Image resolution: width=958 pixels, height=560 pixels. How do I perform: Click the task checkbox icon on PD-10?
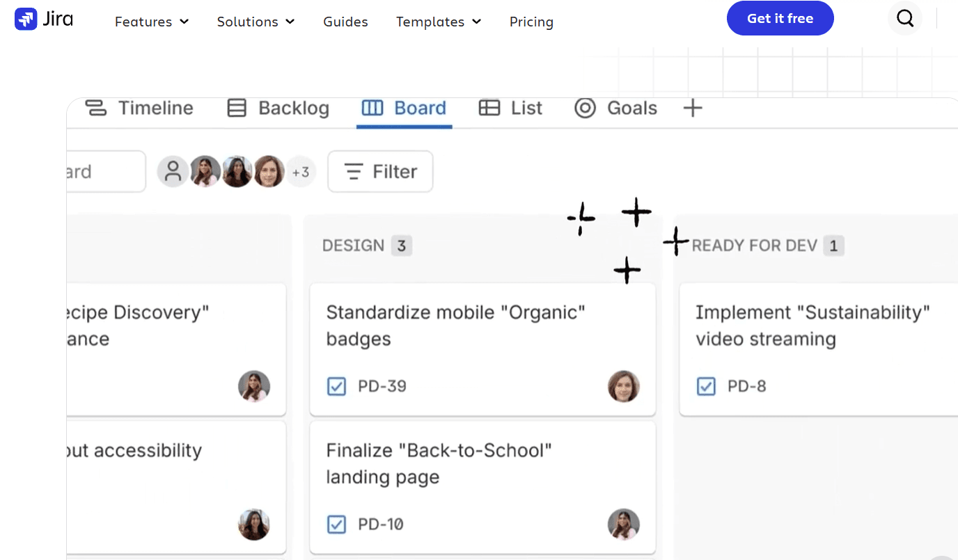click(336, 524)
